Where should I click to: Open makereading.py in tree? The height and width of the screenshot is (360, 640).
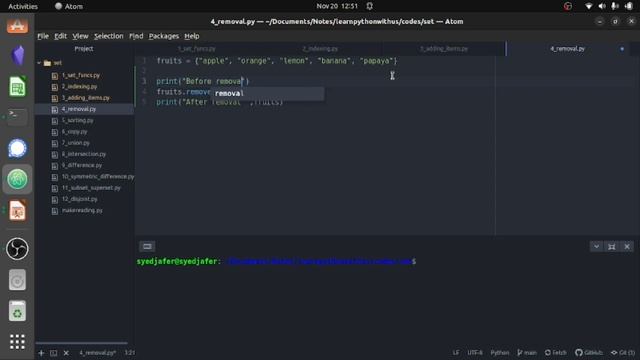tap(82, 210)
